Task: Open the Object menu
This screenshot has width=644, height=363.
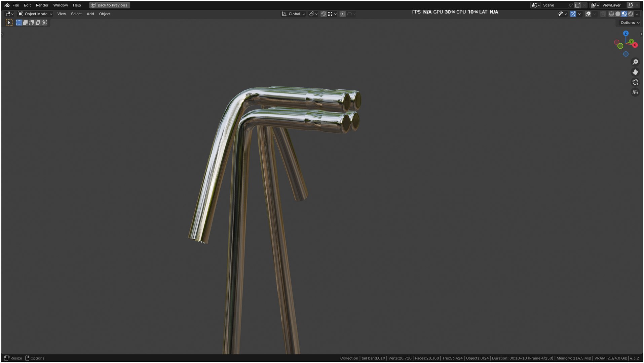Action: pyautogui.click(x=105, y=14)
